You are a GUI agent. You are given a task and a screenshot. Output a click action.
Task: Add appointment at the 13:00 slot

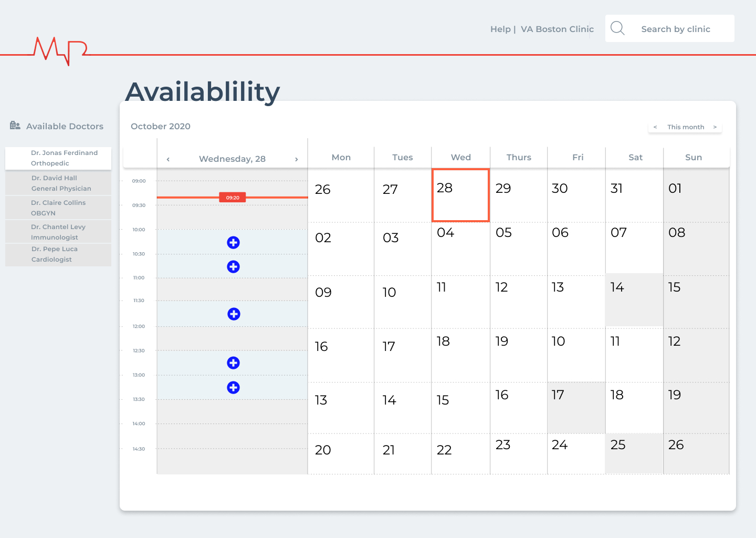coord(234,387)
